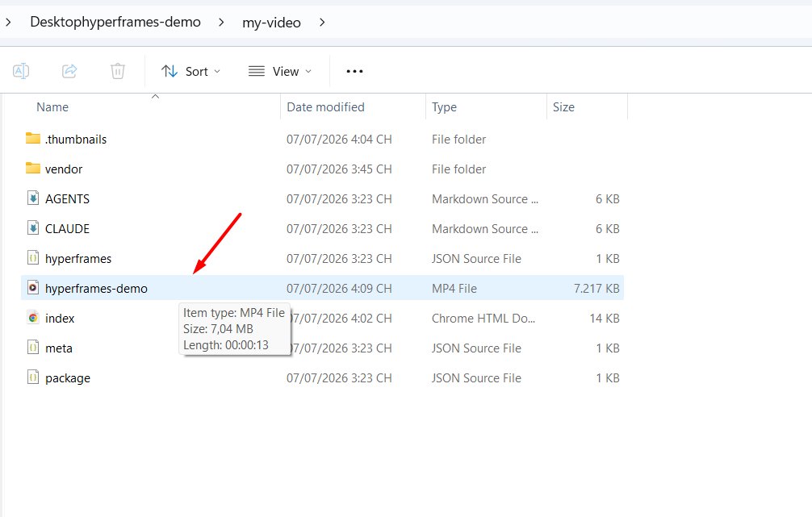
Task: Select the package JSON file icon
Action: tap(33, 377)
